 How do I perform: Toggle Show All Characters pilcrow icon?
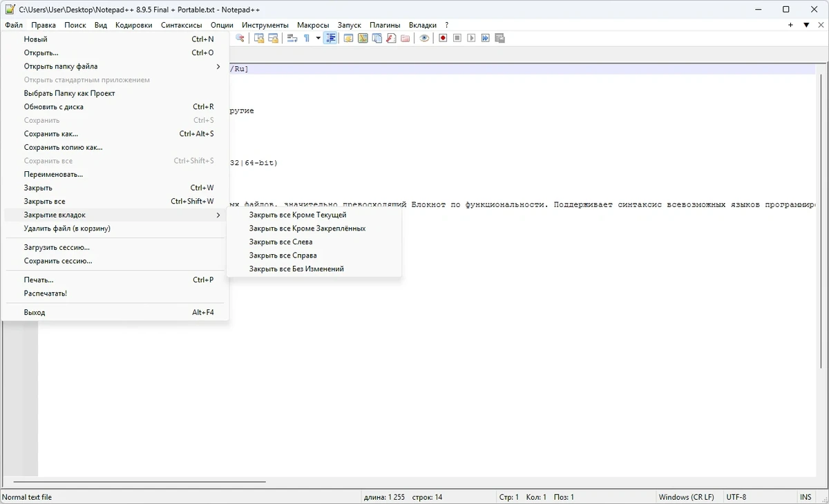click(x=307, y=38)
